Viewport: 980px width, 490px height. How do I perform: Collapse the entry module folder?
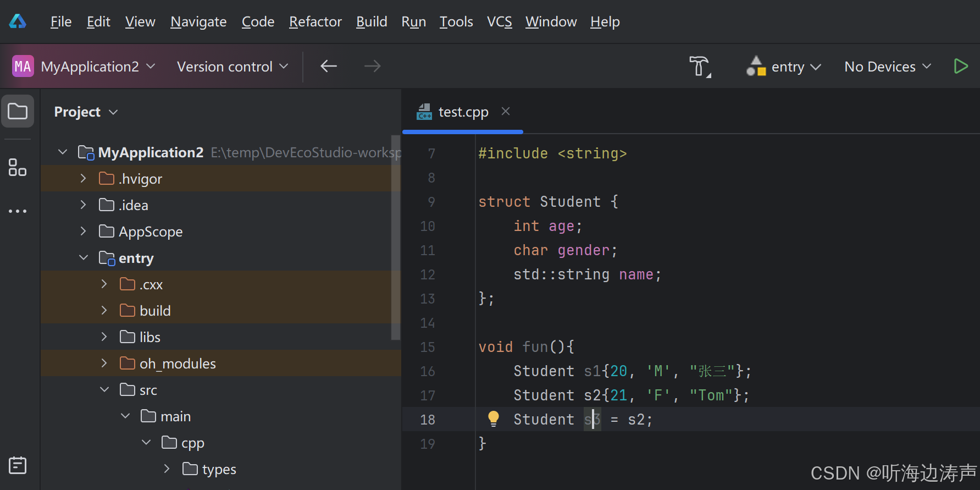pos(84,257)
